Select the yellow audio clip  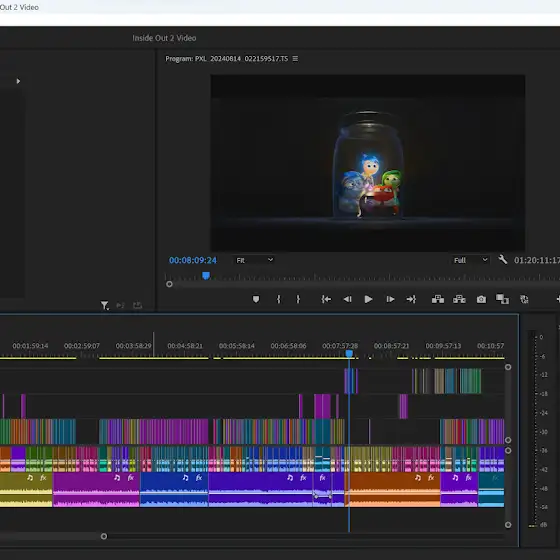(26, 490)
